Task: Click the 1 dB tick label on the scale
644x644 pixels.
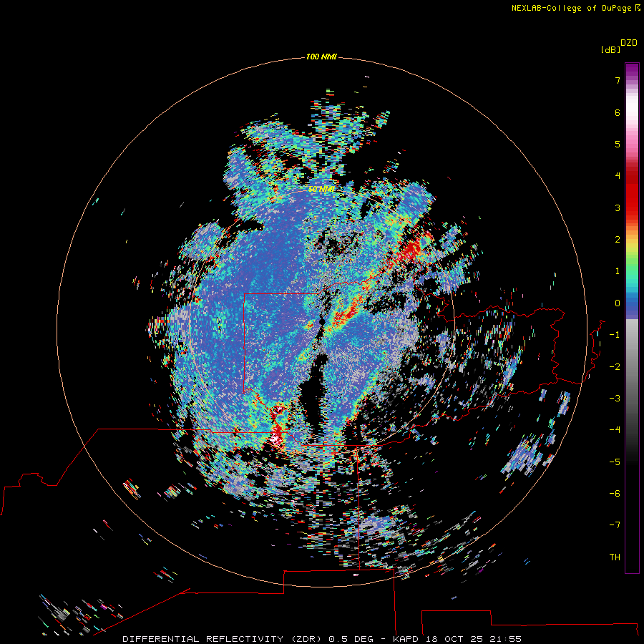Action: pos(618,271)
